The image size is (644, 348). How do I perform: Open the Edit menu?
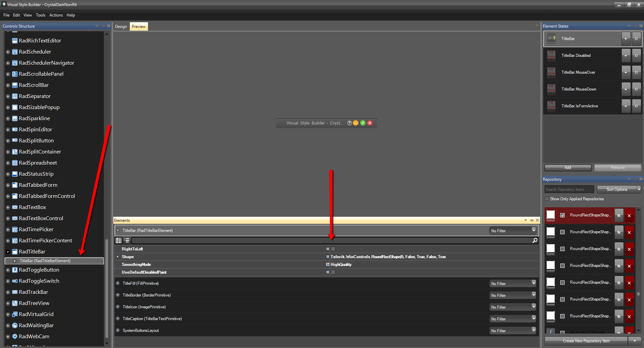(x=16, y=15)
